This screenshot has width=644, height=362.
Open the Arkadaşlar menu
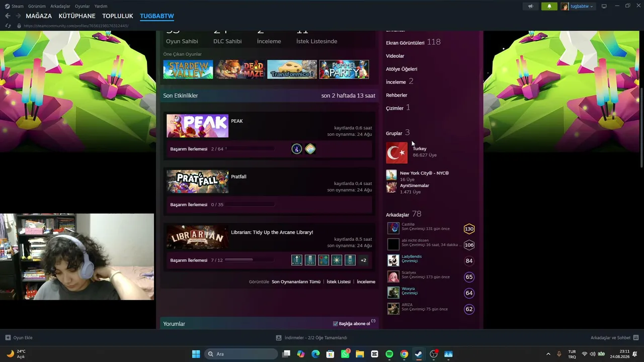pos(60,6)
